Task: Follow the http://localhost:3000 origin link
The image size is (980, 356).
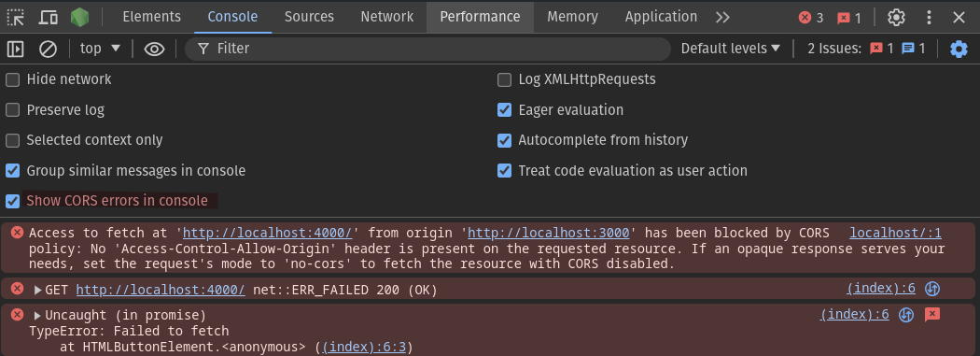Action: [548, 234]
